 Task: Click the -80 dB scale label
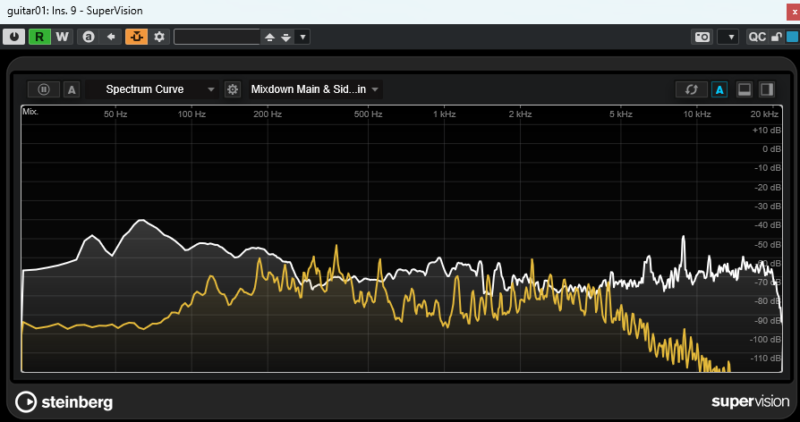coord(768,301)
